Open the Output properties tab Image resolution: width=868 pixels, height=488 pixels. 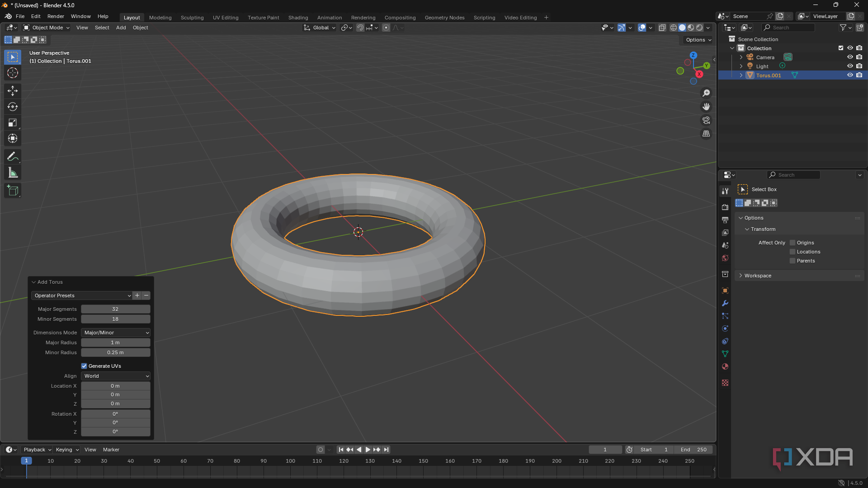coord(725,220)
